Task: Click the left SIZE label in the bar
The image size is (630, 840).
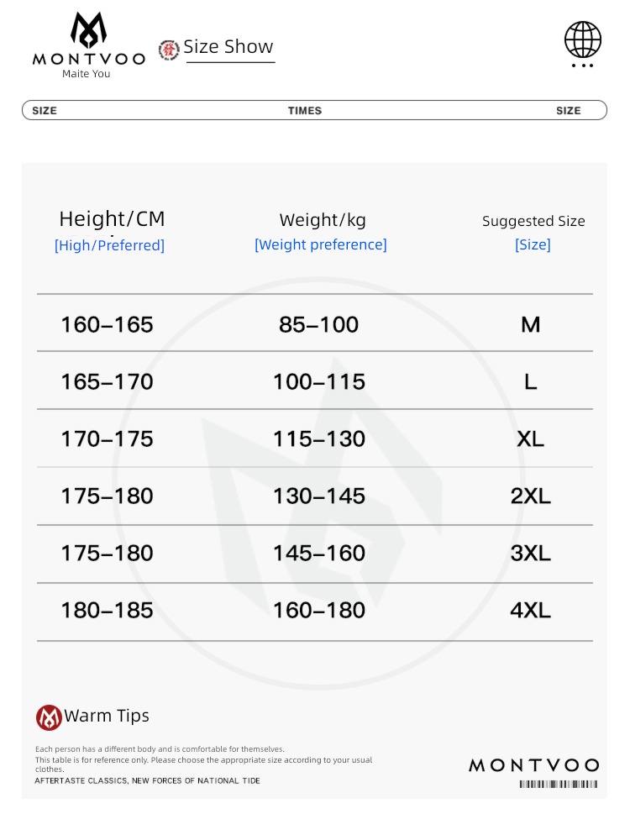Action: pyautogui.click(x=45, y=110)
